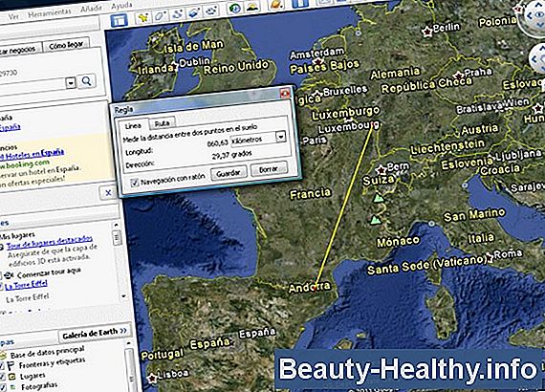The width and height of the screenshot is (545, 392).
Task: Click the Lisboa capital star marker
Action: (x=152, y=378)
